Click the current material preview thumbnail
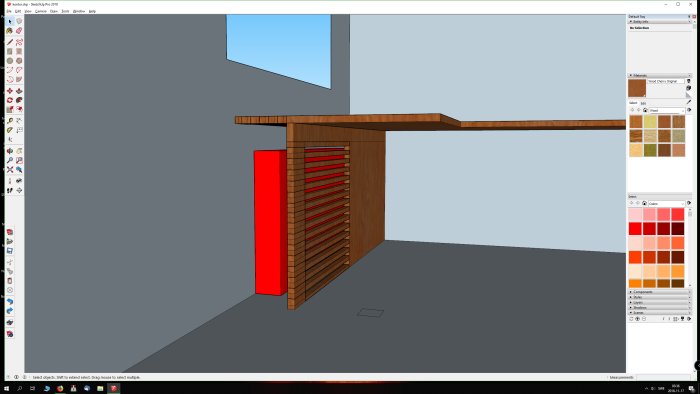This screenshot has height=394, width=700. pos(637,88)
